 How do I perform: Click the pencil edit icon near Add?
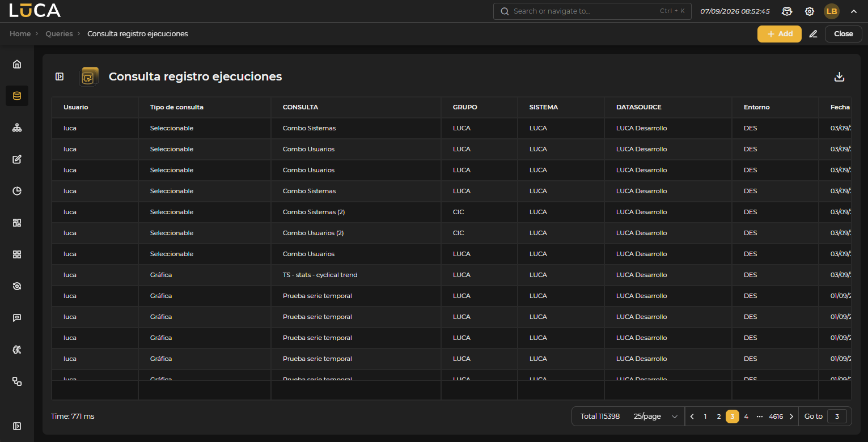point(813,34)
